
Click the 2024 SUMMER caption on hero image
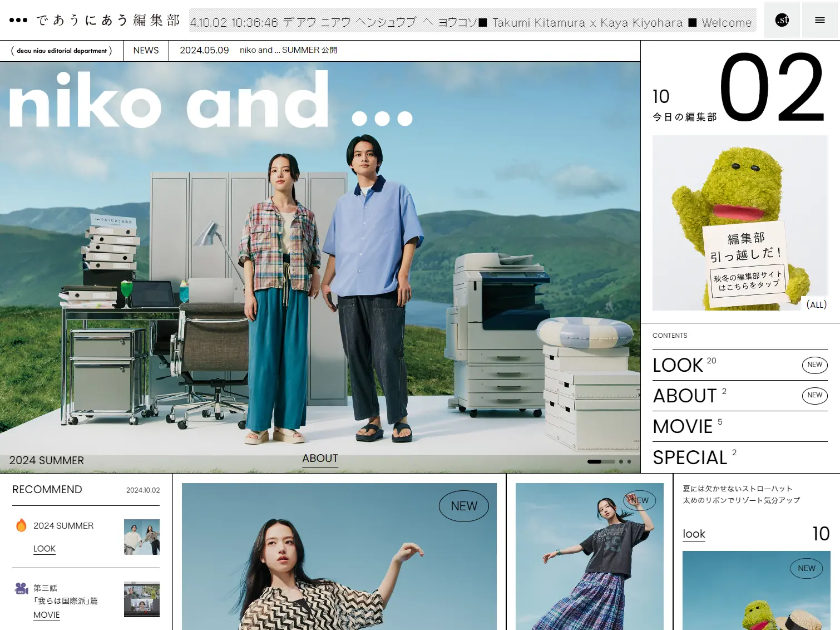47,460
